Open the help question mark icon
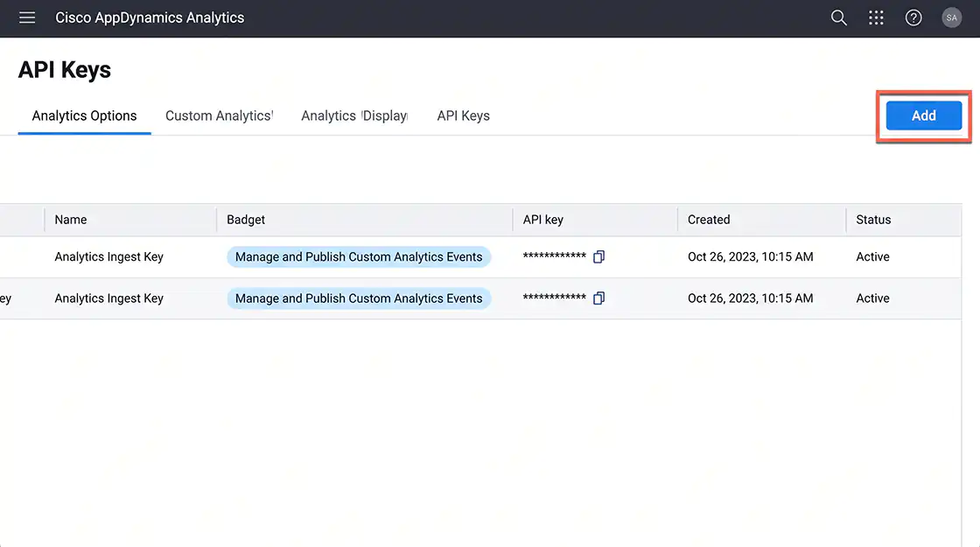The image size is (980, 547). [x=913, y=18]
